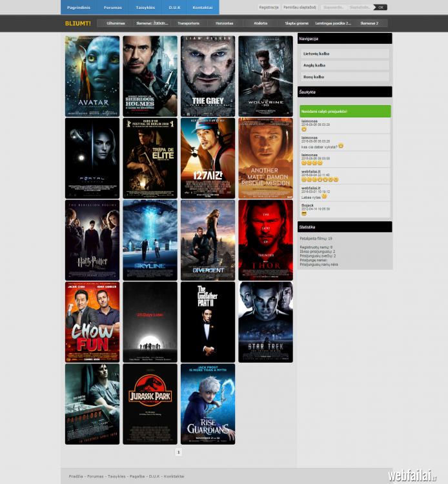Open The Wolverine poster
The height and width of the screenshot is (484, 448).
[265, 76]
